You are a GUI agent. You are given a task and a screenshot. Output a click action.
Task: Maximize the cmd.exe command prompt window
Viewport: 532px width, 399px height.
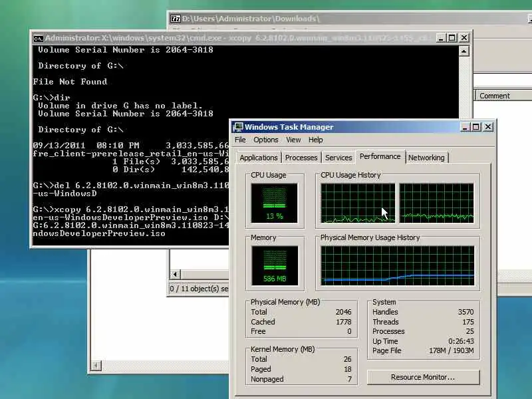(x=452, y=38)
